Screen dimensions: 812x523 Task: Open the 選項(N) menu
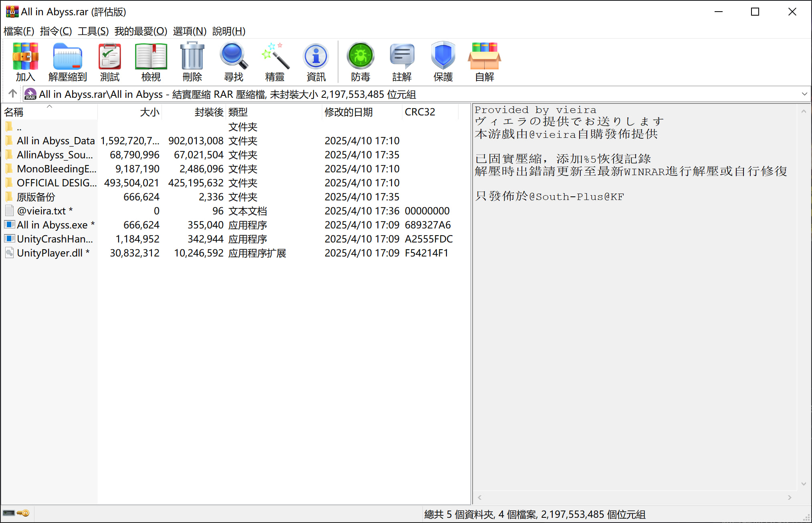tap(189, 31)
